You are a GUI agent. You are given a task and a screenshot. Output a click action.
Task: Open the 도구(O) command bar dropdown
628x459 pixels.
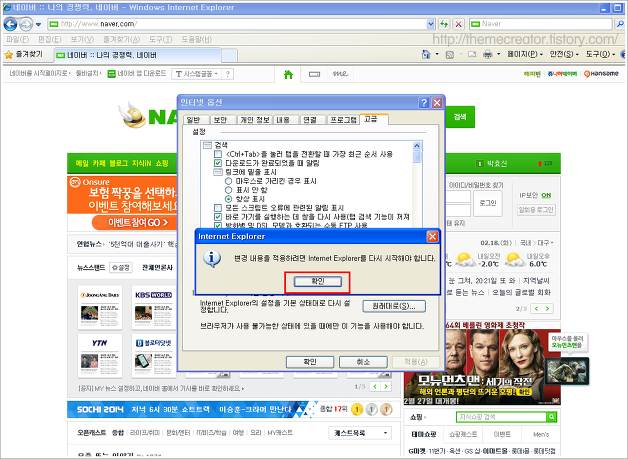coord(600,54)
